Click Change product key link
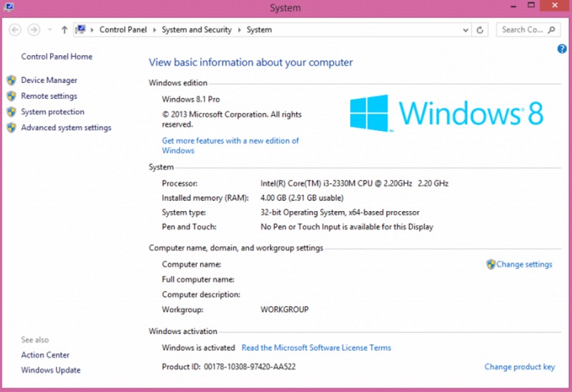Image resolution: width=572 pixels, height=392 pixels. [519, 367]
